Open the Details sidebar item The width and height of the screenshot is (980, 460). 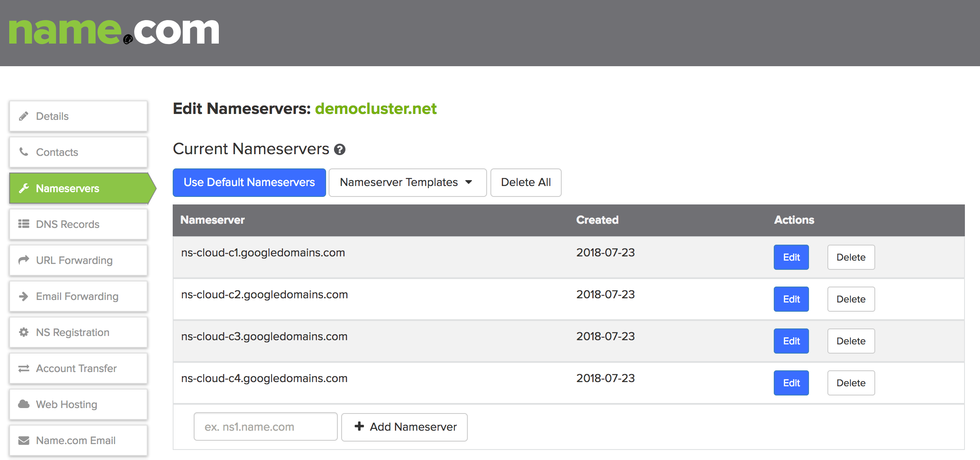click(78, 116)
